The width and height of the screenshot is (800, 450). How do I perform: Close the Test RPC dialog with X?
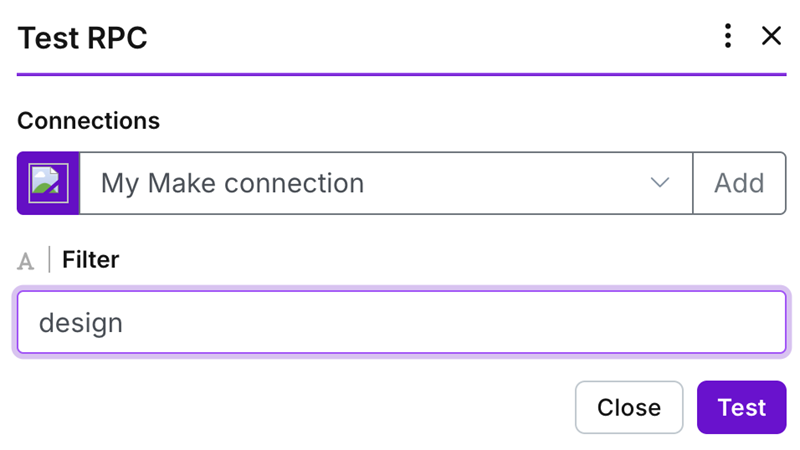pos(771,37)
